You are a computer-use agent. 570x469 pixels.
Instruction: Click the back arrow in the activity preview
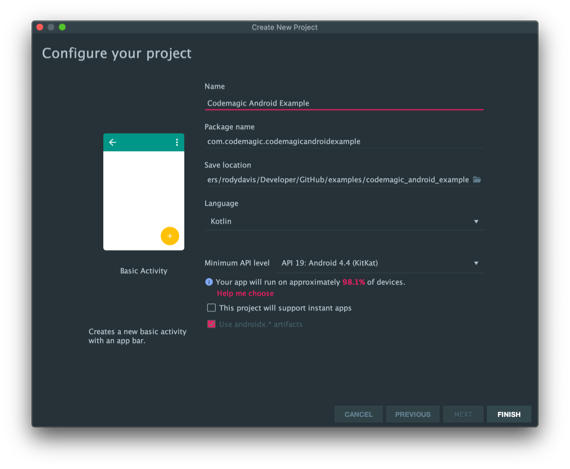(x=113, y=142)
